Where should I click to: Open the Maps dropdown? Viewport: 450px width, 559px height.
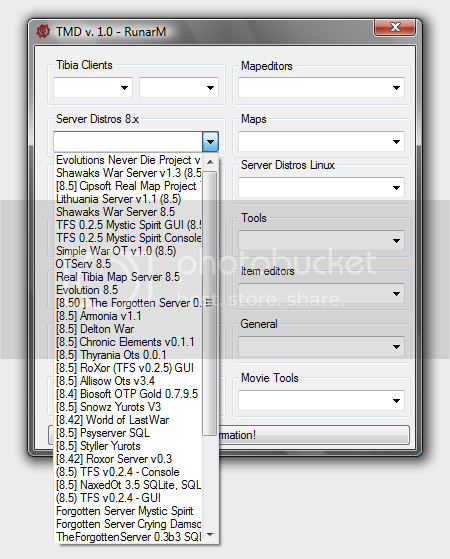tap(321, 142)
